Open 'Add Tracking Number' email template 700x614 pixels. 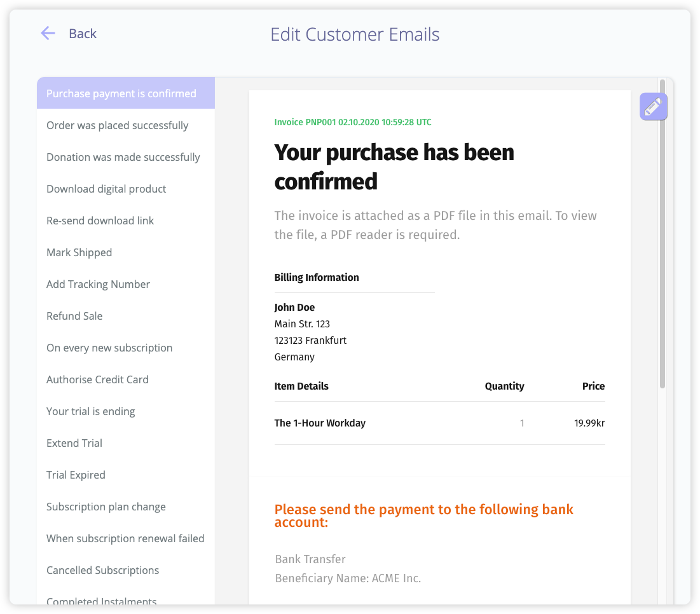[x=99, y=284]
